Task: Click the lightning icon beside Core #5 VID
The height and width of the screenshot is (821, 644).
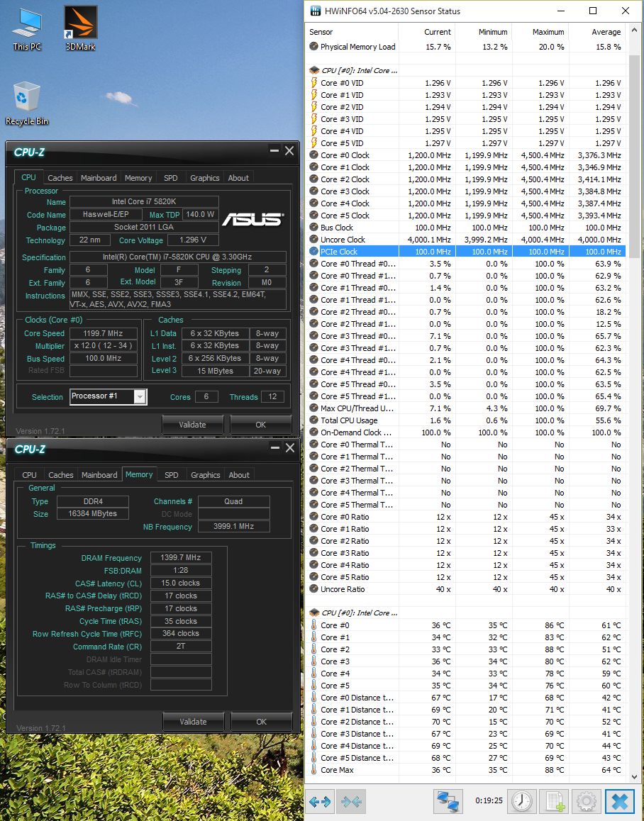Action: point(314,143)
